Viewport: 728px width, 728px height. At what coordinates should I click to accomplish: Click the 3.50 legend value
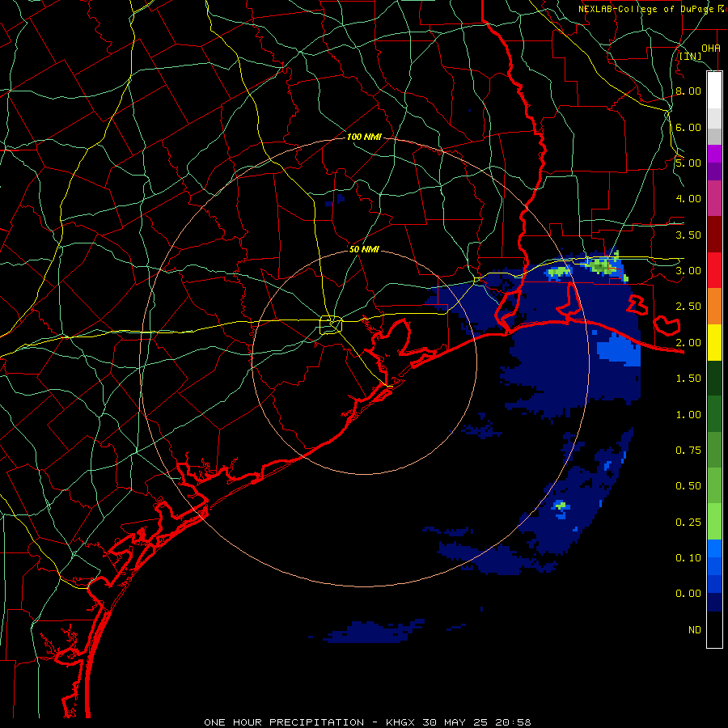(688, 235)
